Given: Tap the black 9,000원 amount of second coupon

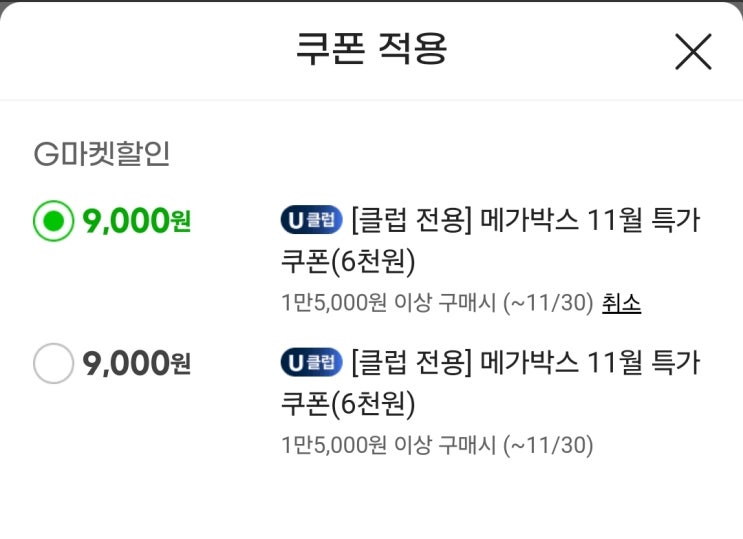Looking at the screenshot, I should pyautogui.click(x=137, y=364).
